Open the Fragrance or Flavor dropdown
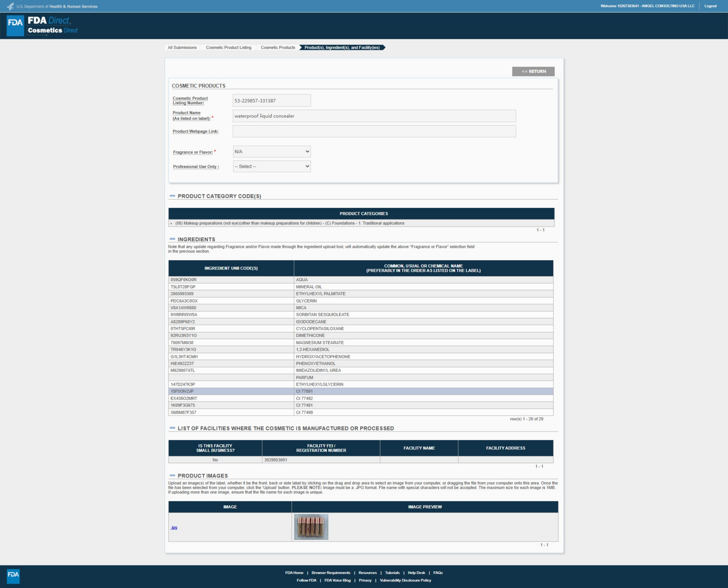 coord(272,152)
